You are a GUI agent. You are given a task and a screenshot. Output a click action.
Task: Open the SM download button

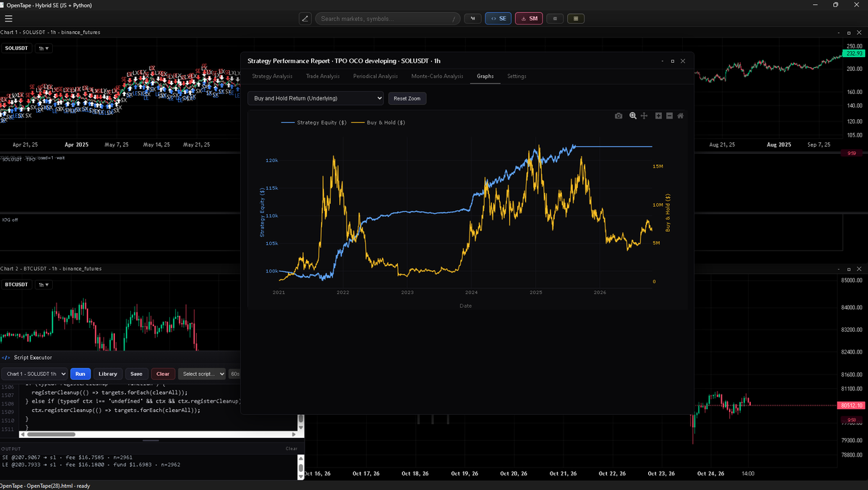coord(529,18)
